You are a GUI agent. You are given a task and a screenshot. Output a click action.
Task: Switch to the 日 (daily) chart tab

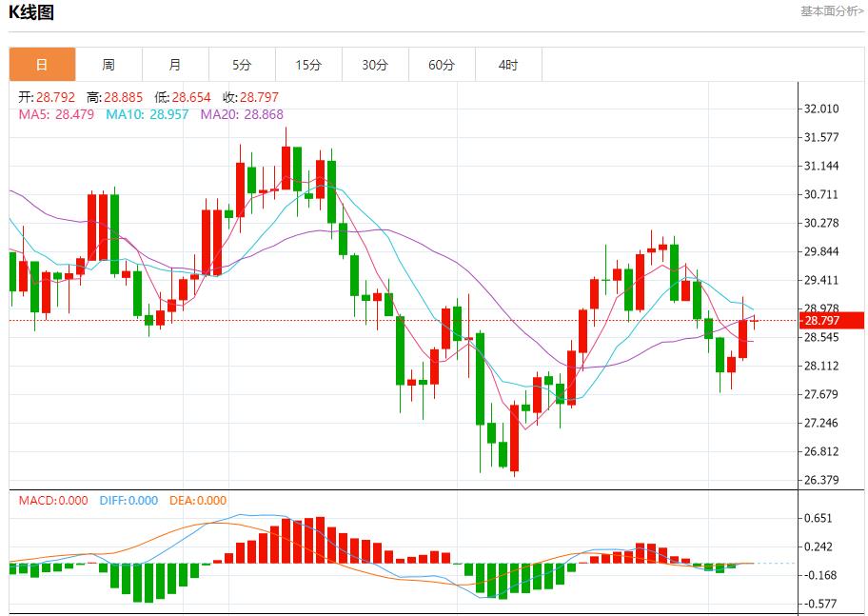42,65
